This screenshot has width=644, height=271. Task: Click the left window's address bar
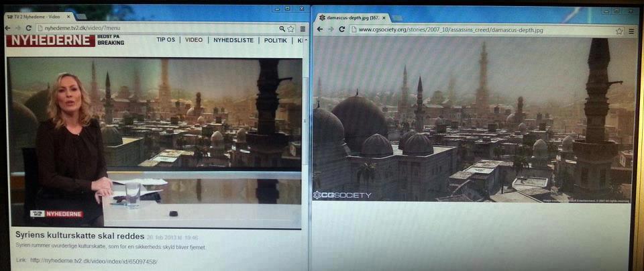[154, 28]
